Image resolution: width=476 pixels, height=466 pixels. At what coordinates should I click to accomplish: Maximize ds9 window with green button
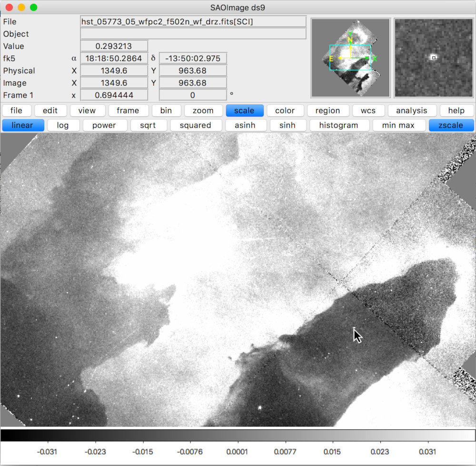(x=34, y=7)
